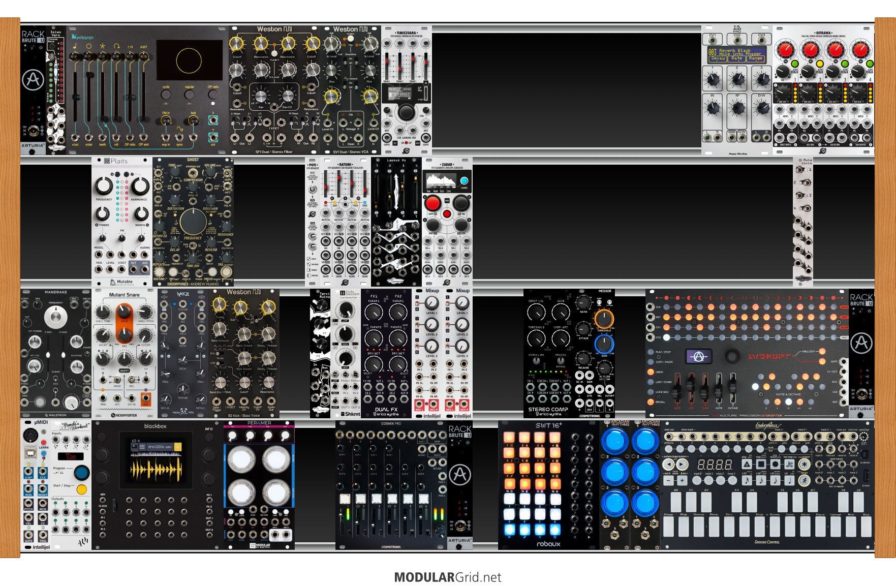Click the Polygogo AMT slider

click(x=144, y=97)
